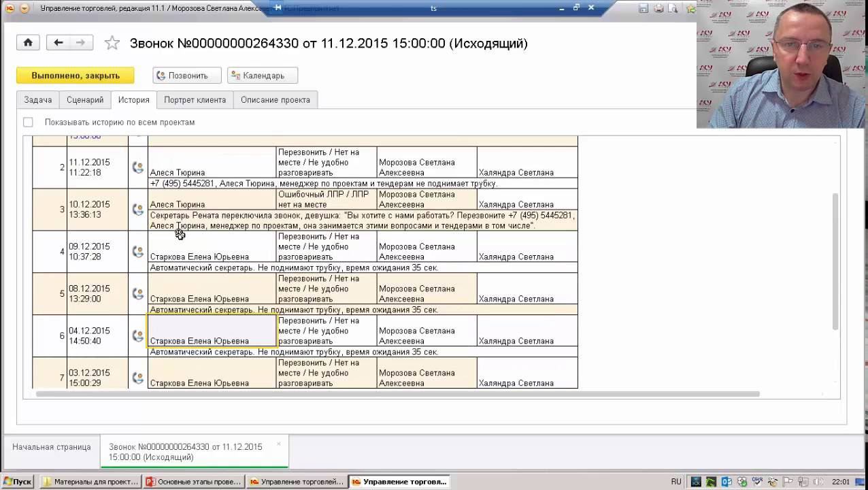The image size is (868, 490).
Task: Select the 10.12.2015 13:36:13 date cell
Action: 97,210
